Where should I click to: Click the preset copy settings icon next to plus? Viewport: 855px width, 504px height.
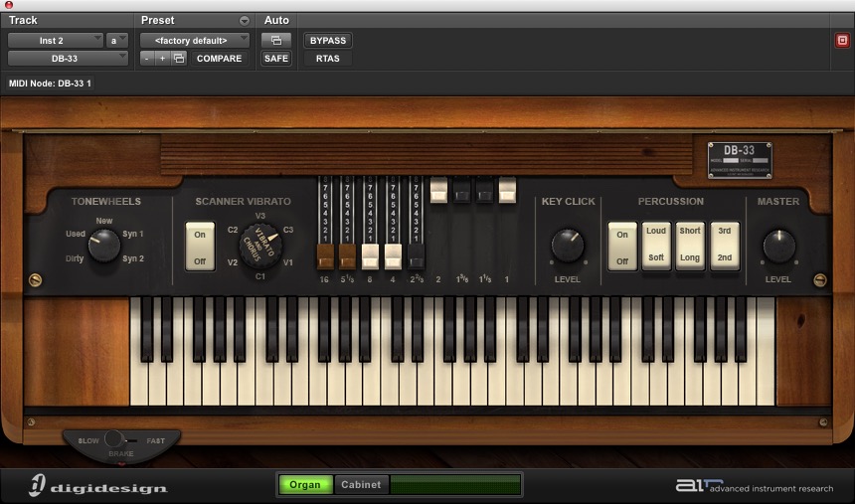(179, 59)
